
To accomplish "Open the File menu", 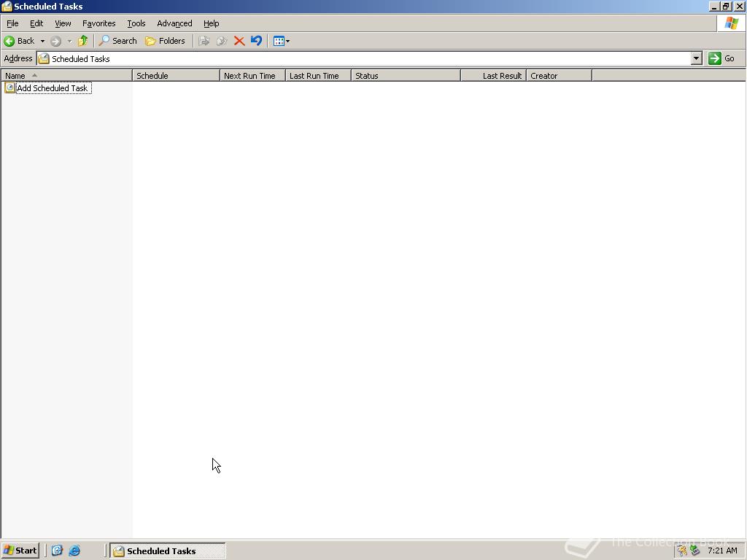I will click(12, 23).
